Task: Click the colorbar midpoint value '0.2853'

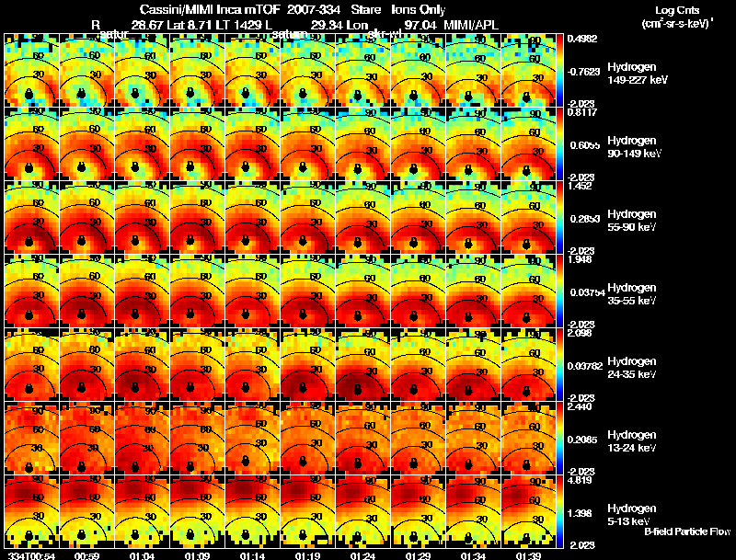Action: (x=585, y=219)
